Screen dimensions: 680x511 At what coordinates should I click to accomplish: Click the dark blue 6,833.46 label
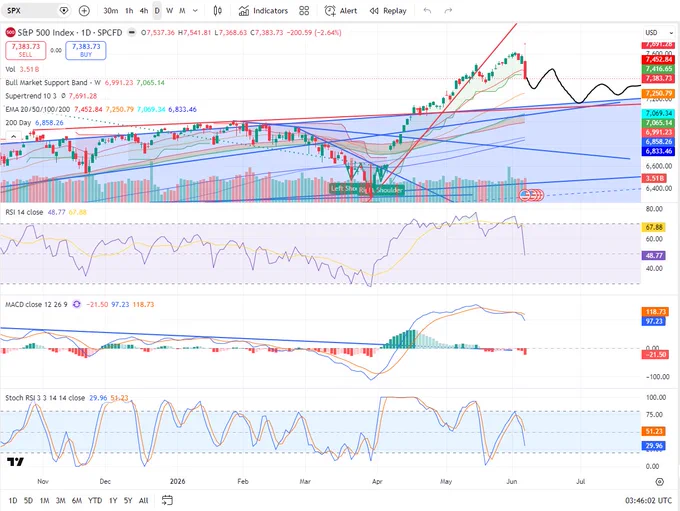(x=659, y=151)
